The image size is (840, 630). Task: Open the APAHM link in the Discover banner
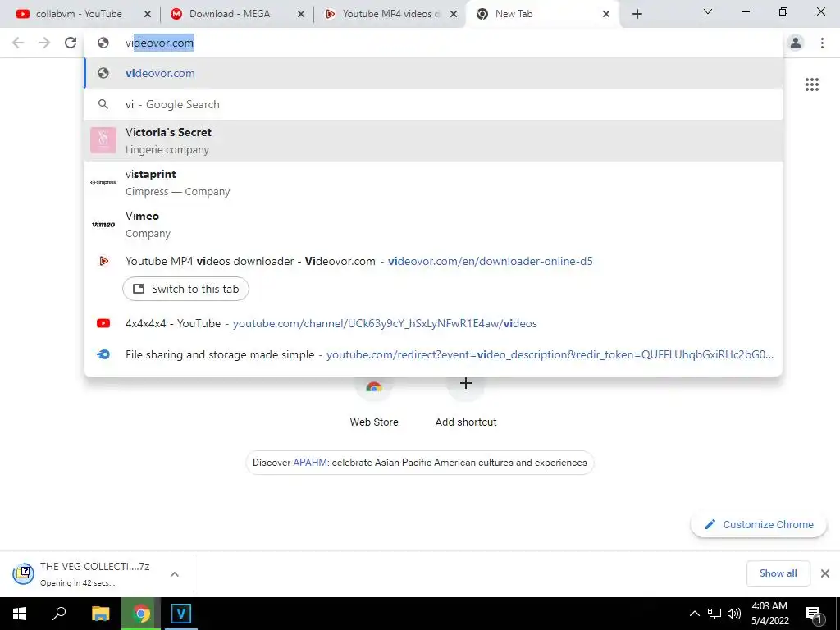coord(311,463)
